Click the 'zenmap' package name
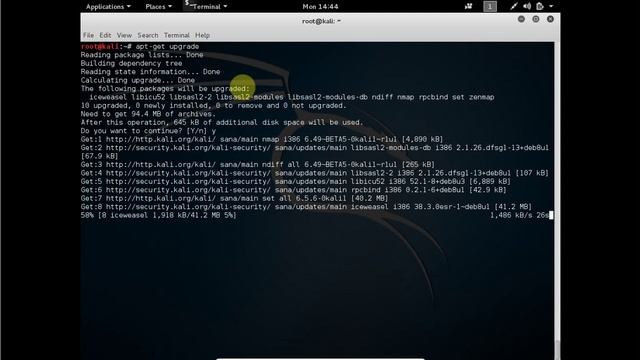Screen dimensions: 640x360 (x=482, y=97)
